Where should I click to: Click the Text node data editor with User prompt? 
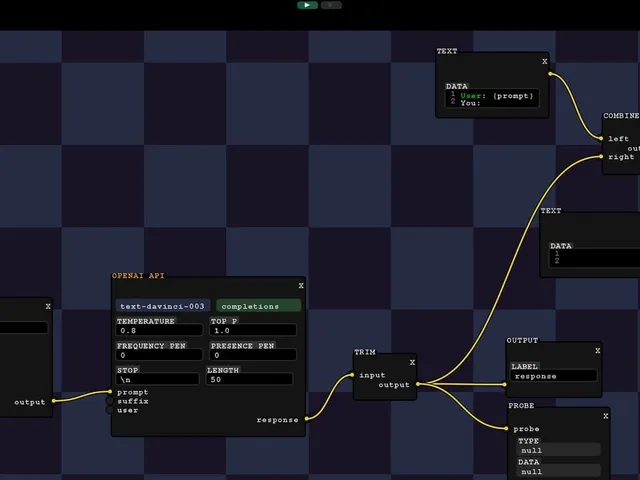[x=492, y=98]
